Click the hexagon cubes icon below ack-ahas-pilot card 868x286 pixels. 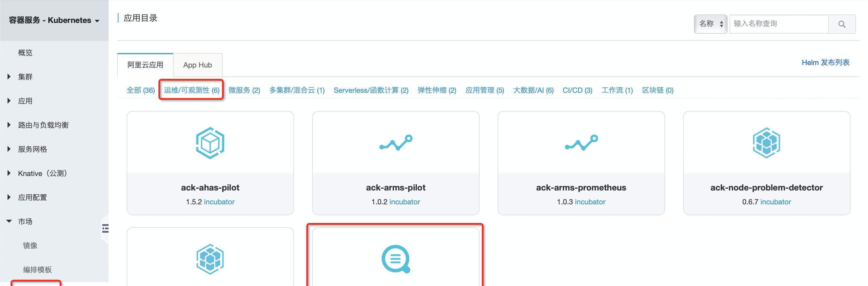click(210, 259)
